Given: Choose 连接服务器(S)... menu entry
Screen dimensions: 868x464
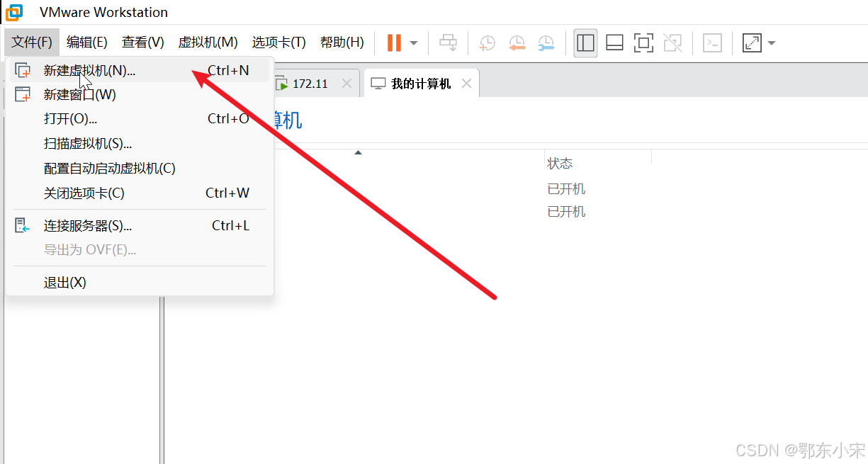Looking at the screenshot, I should pyautogui.click(x=140, y=226).
